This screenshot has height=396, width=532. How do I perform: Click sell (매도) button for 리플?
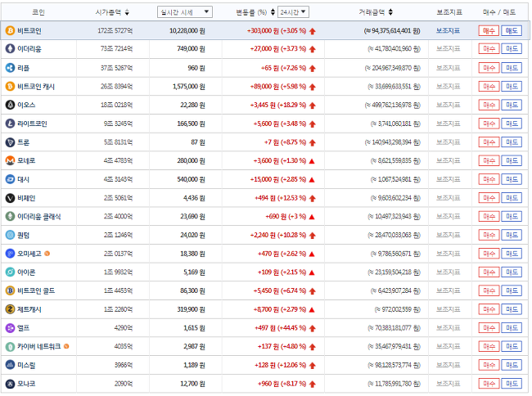(512, 68)
